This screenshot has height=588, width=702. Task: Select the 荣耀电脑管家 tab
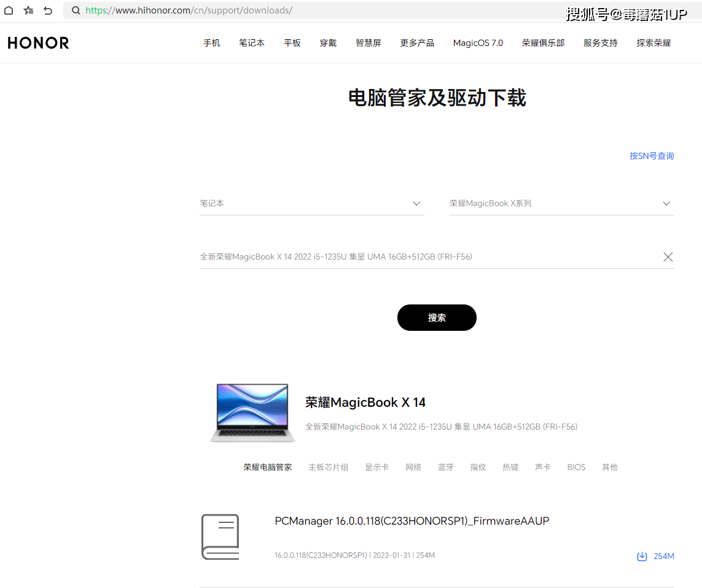(x=268, y=467)
